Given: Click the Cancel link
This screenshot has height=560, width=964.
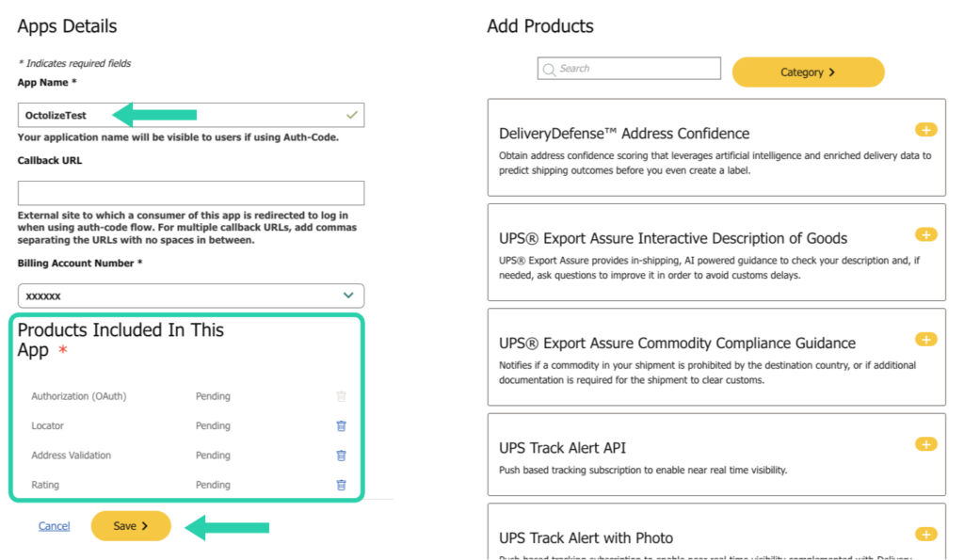Looking at the screenshot, I should (x=54, y=526).
